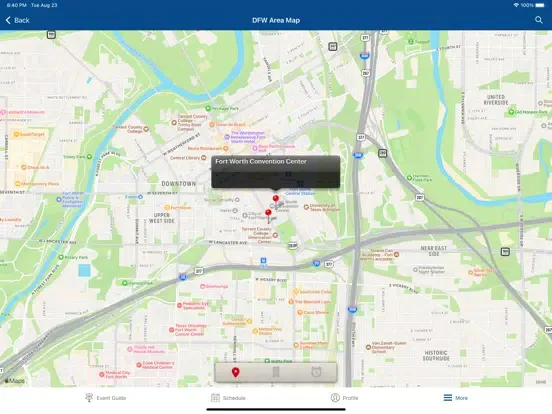Tap the Thistle Hill House Museum marker

[130, 349]
